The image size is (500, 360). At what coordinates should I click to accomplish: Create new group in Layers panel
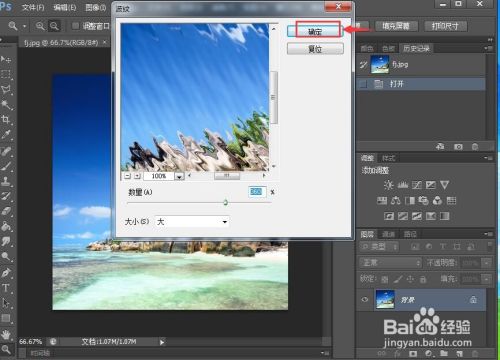pyautogui.click(x=444, y=353)
